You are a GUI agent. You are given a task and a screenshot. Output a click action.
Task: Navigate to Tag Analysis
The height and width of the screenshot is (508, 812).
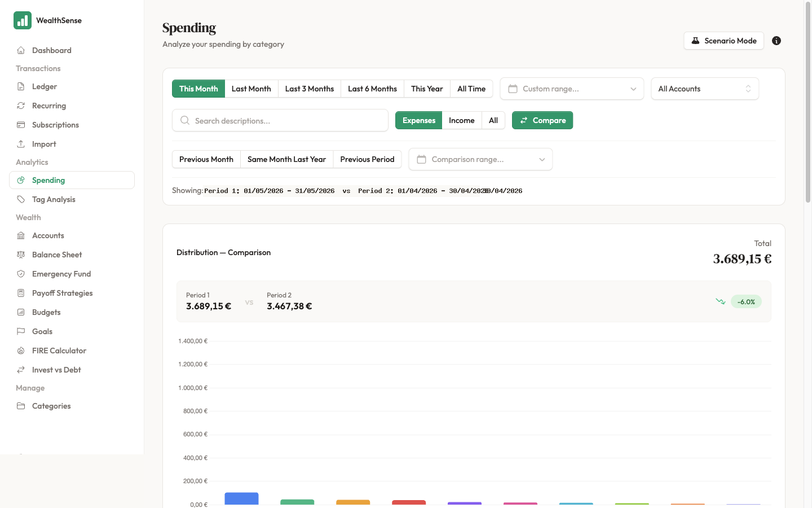pyautogui.click(x=72, y=199)
